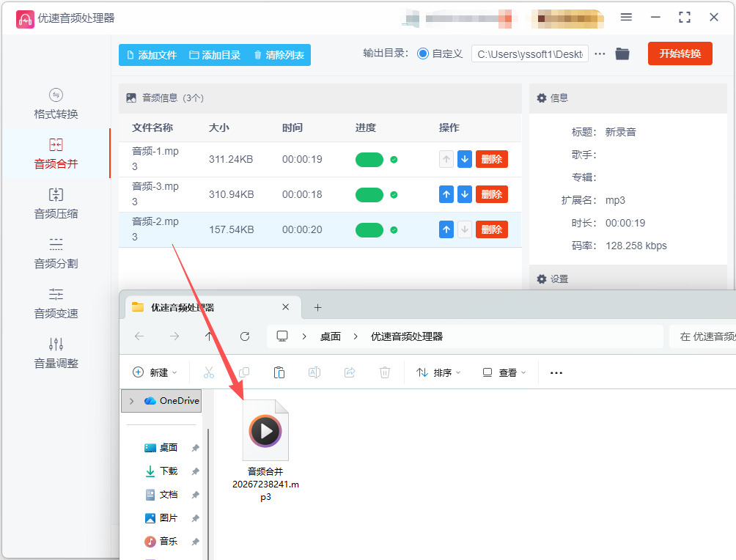736x560 pixels.
Task: Select the 音频-1.mp3 file name cell
Action: (x=155, y=159)
